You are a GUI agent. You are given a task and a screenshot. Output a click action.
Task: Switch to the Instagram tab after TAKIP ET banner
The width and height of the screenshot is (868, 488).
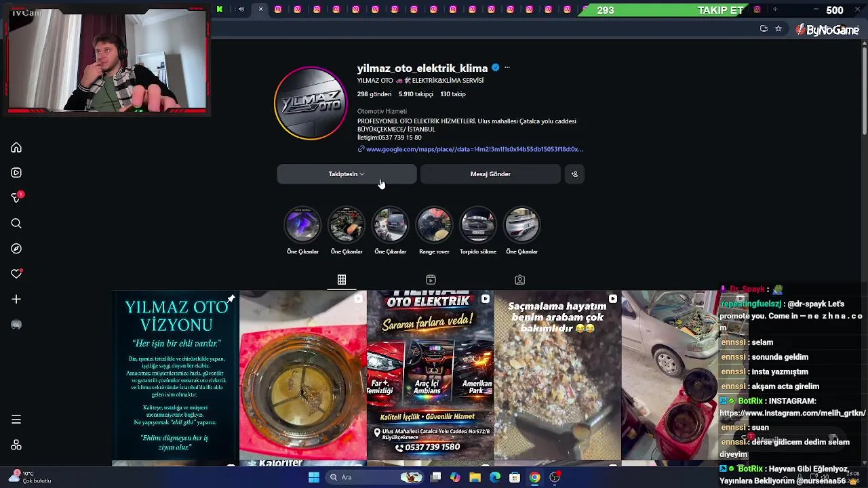click(757, 9)
